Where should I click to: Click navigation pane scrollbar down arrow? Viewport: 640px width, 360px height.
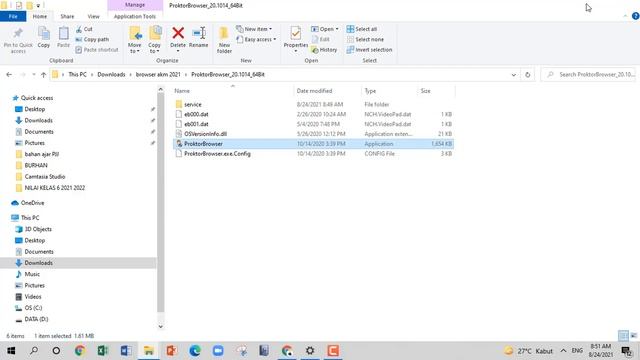(x=160, y=326)
